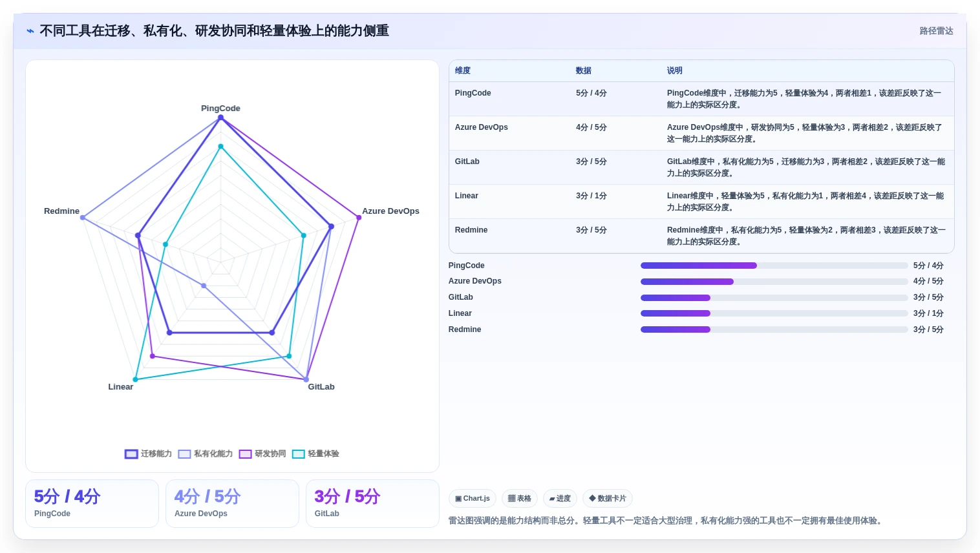This screenshot has width=980, height=553.
Task: Click the Linear axis label on the radar
Action: [121, 387]
